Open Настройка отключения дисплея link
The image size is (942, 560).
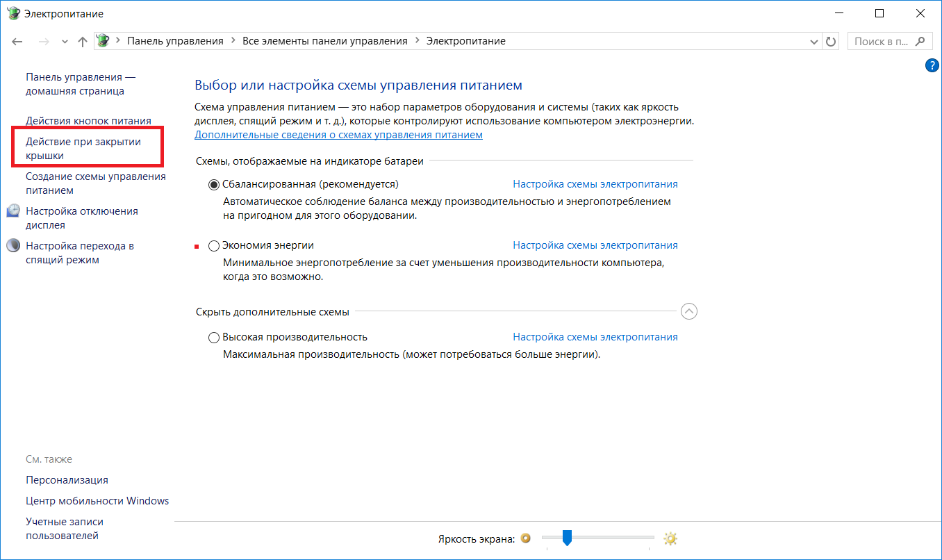pos(82,218)
